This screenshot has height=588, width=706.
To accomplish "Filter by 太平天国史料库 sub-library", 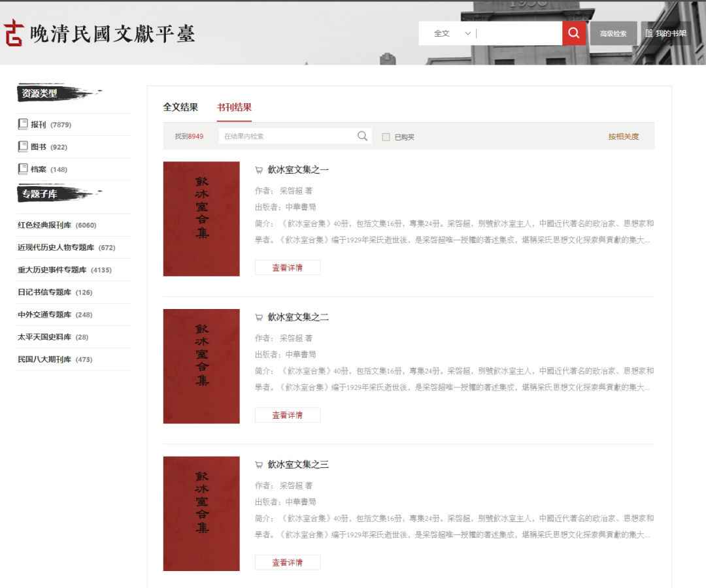I will tap(44, 337).
